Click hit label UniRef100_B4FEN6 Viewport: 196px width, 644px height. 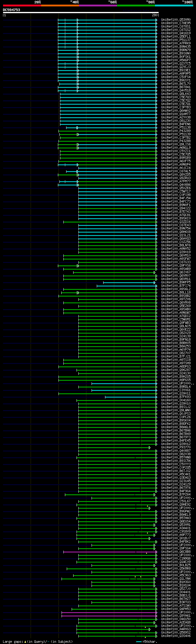pos(176,124)
